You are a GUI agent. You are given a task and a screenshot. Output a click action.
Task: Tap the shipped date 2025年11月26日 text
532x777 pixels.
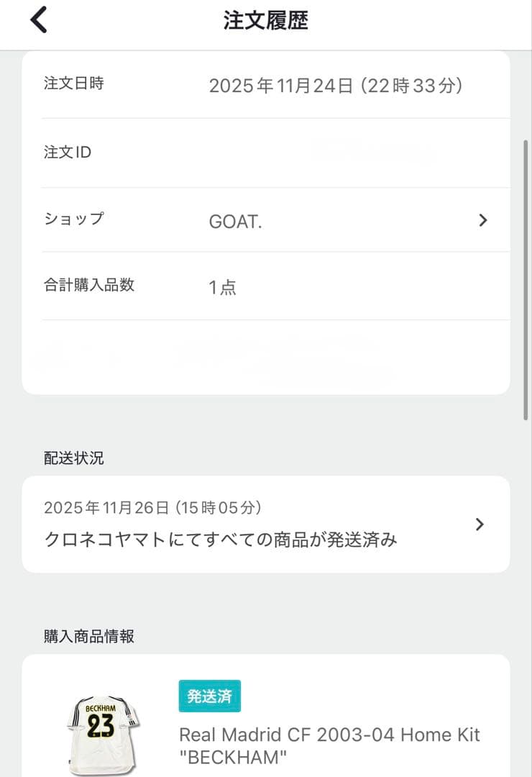[x=152, y=508]
